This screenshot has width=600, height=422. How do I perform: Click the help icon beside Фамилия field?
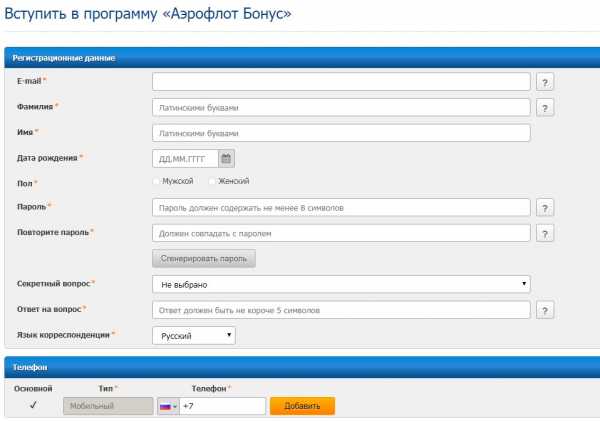(545, 108)
